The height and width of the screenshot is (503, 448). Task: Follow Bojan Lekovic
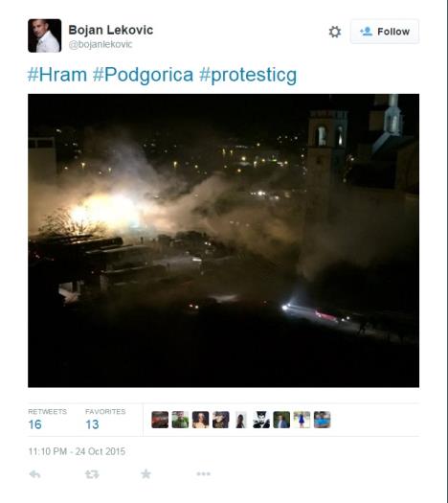point(385,32)
